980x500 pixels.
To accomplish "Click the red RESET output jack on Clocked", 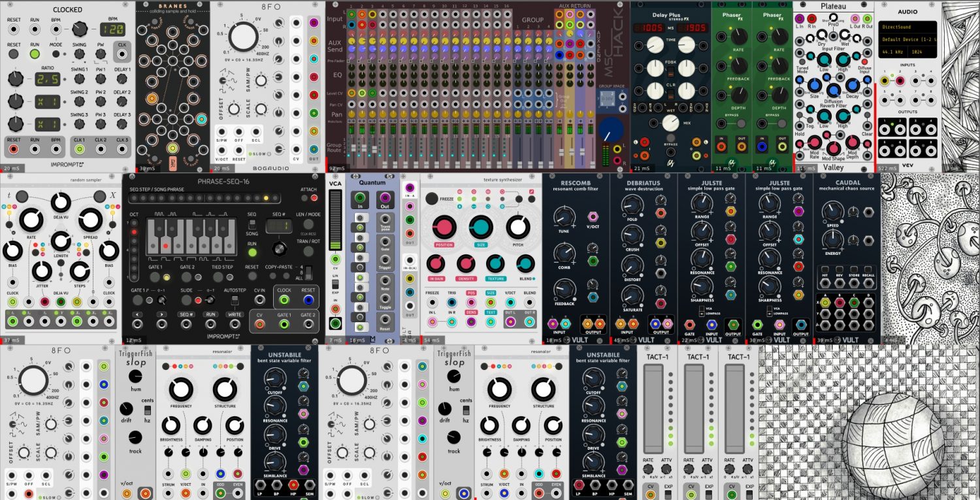I will [14, 150].
